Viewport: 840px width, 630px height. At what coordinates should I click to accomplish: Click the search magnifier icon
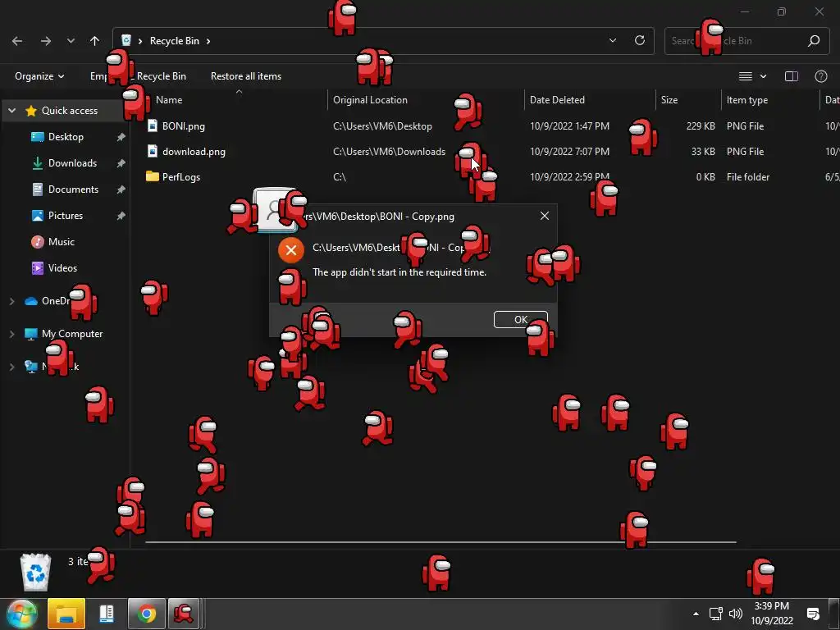pos(814,41)
